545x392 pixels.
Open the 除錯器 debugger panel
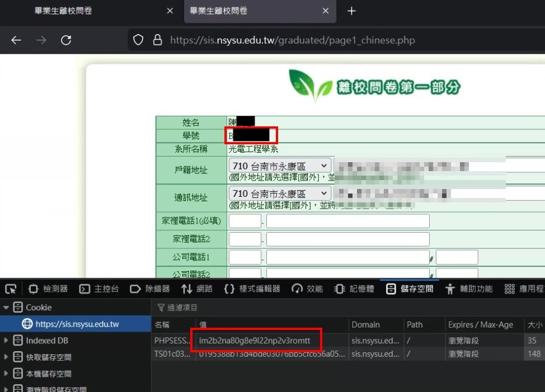tap(150, 289)
